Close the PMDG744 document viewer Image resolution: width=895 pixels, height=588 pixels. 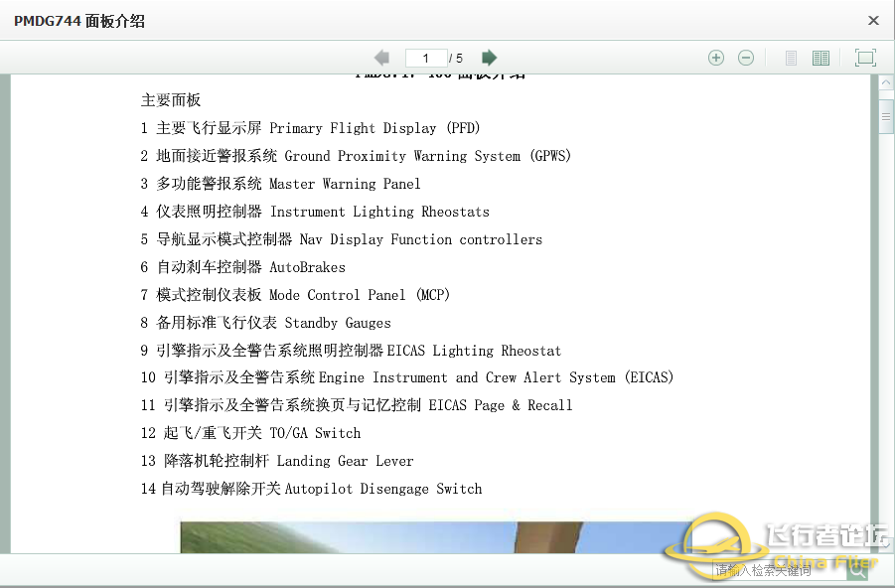873,21
